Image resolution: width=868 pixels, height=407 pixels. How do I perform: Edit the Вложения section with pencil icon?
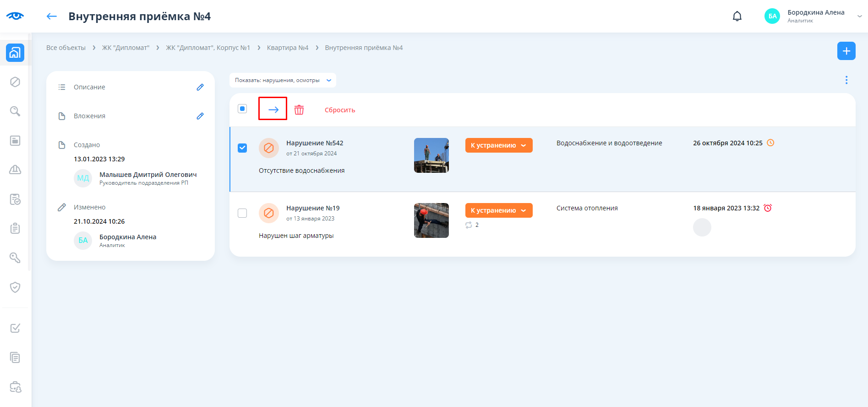[200, 116]
